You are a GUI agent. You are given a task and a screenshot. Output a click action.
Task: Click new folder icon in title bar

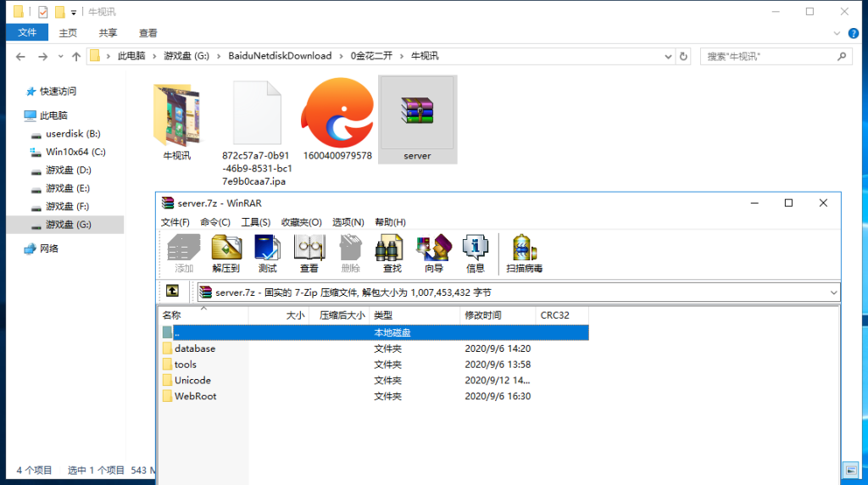coord(60,12)
